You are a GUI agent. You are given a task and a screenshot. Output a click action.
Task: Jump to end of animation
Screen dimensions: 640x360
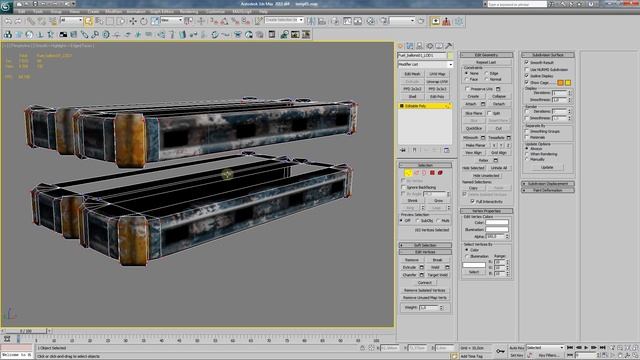click(x=602, y=348)
